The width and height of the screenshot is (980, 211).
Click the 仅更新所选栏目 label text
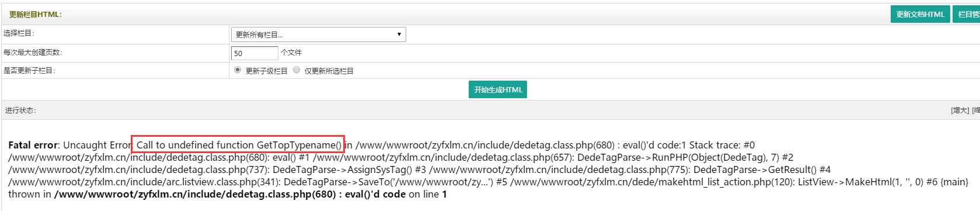tap(329, 71)
